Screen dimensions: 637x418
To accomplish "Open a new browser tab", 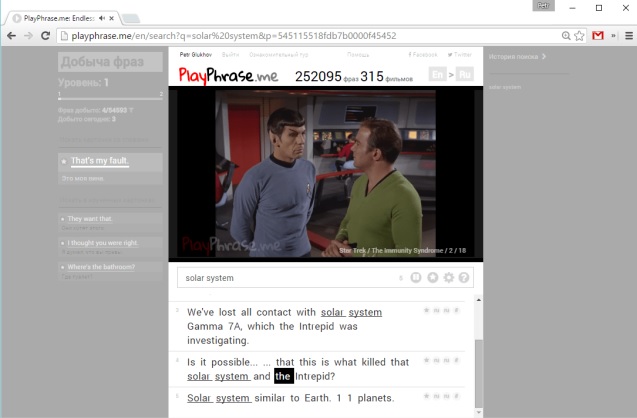I will [x=131, y=18].
